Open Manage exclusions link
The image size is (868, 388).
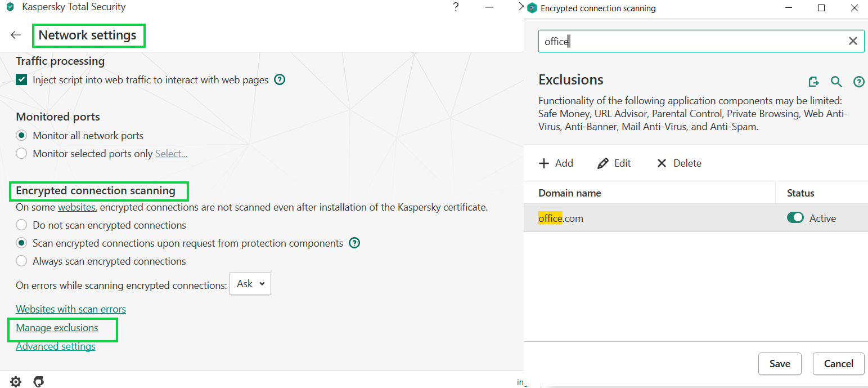point(57,328)
